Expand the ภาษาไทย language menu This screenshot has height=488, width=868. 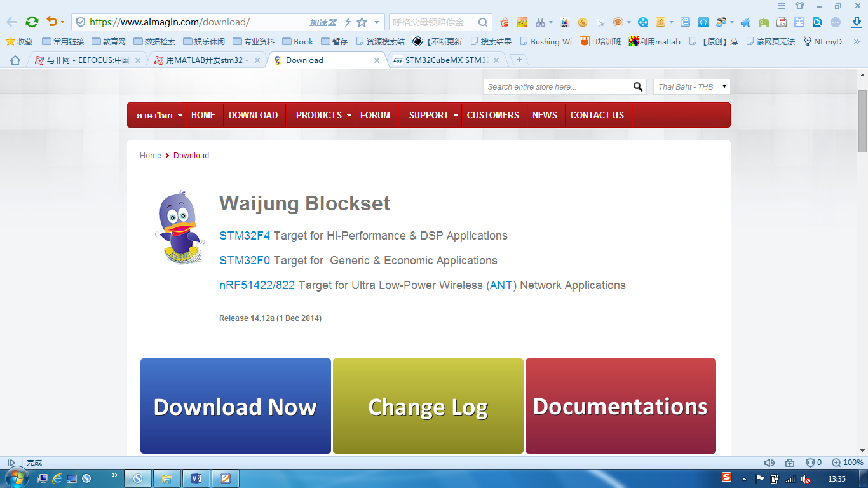(159, 115)
